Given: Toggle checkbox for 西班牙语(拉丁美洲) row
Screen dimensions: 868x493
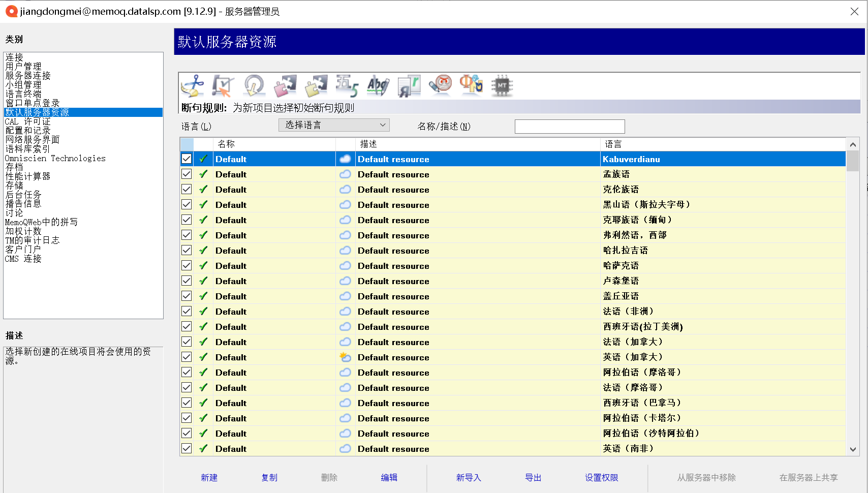Looking at the screenshot, I should (187, 326).
